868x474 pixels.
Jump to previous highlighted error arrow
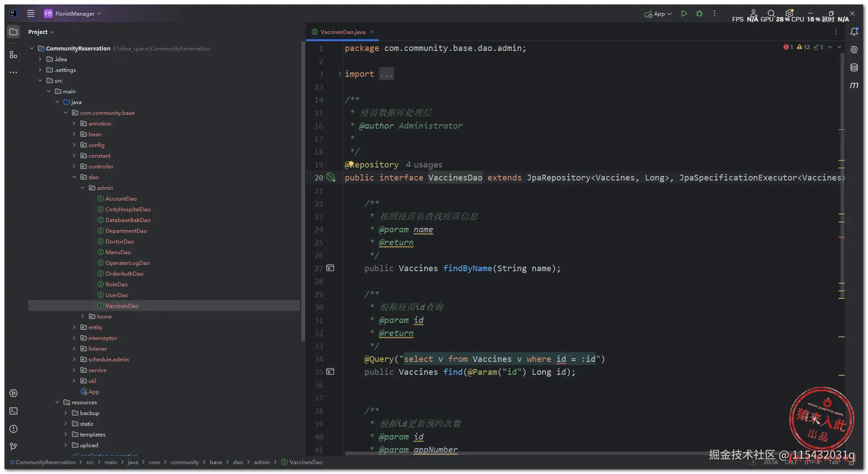click(x=830, y=47)
